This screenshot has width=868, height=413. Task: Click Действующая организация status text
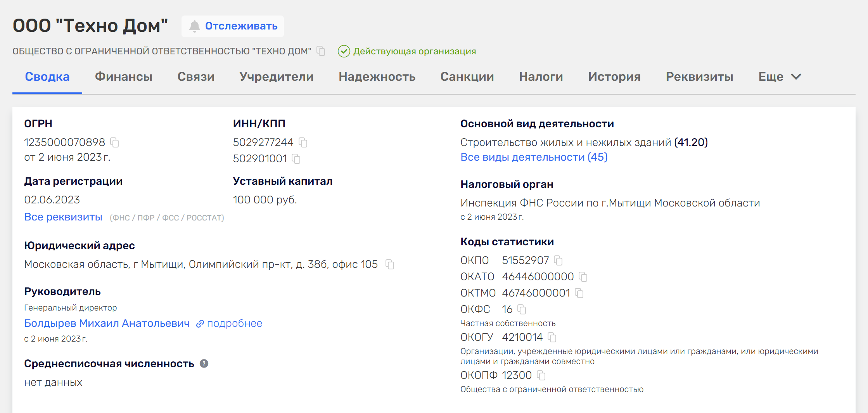click(x=415, y=51)
